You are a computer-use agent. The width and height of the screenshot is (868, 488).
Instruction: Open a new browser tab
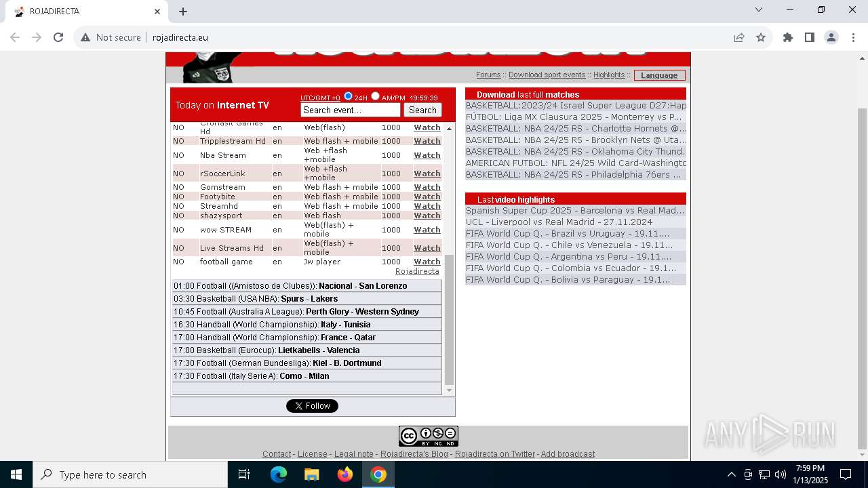pyautogui.click(x=183, y=12)
